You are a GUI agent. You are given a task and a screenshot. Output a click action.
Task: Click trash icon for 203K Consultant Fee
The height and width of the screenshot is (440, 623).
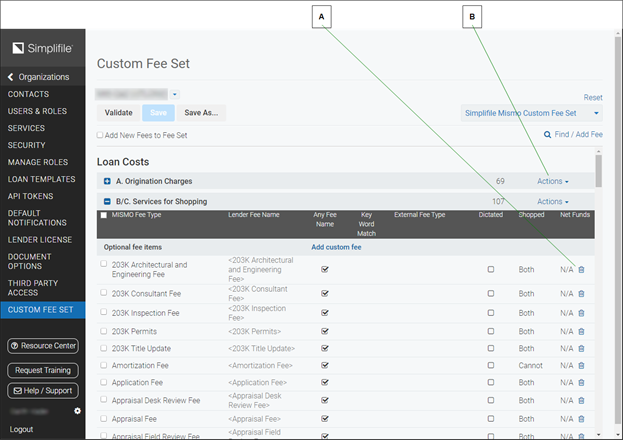click(581, 294)
